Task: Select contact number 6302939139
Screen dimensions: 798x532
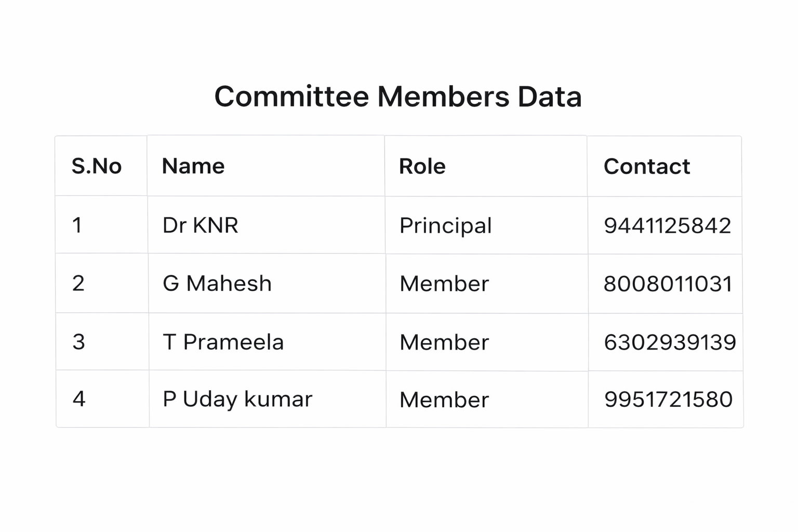Action: pos(670,342)
